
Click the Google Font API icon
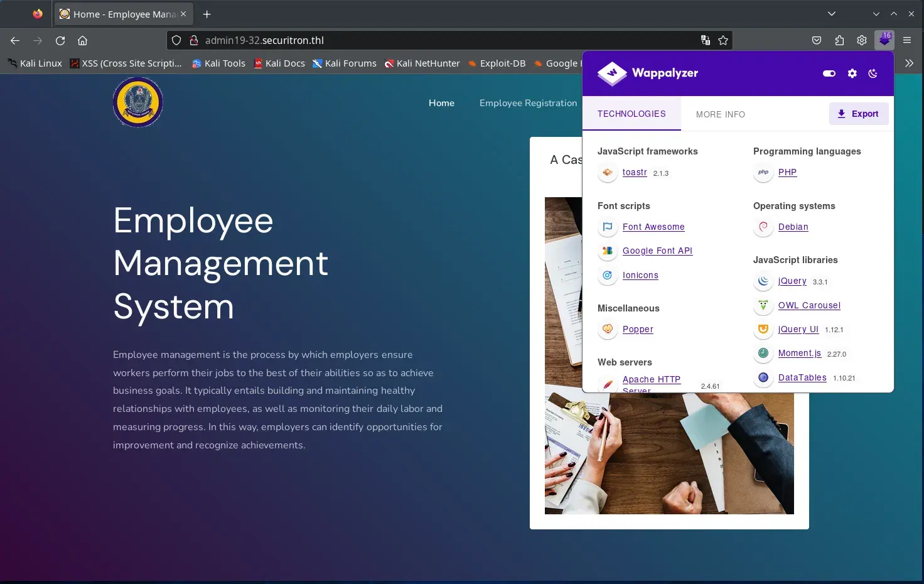click(x=608, y=251)
